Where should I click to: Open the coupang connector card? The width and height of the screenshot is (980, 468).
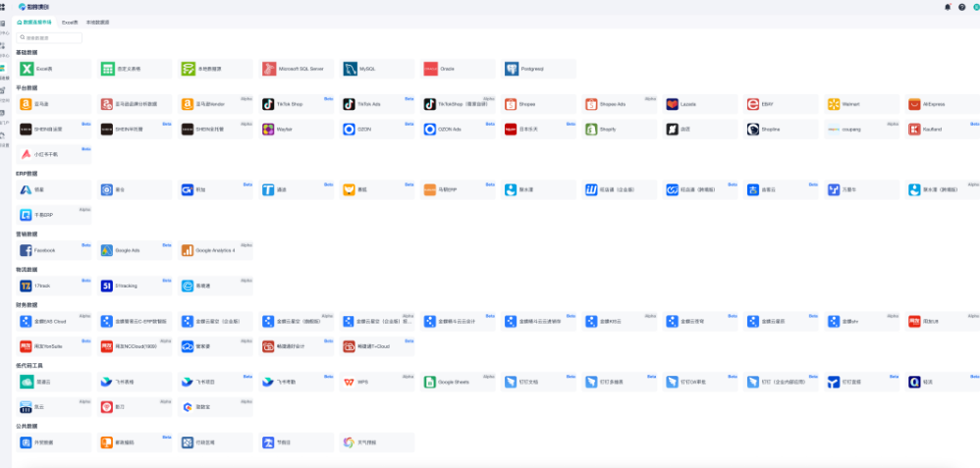862,130
